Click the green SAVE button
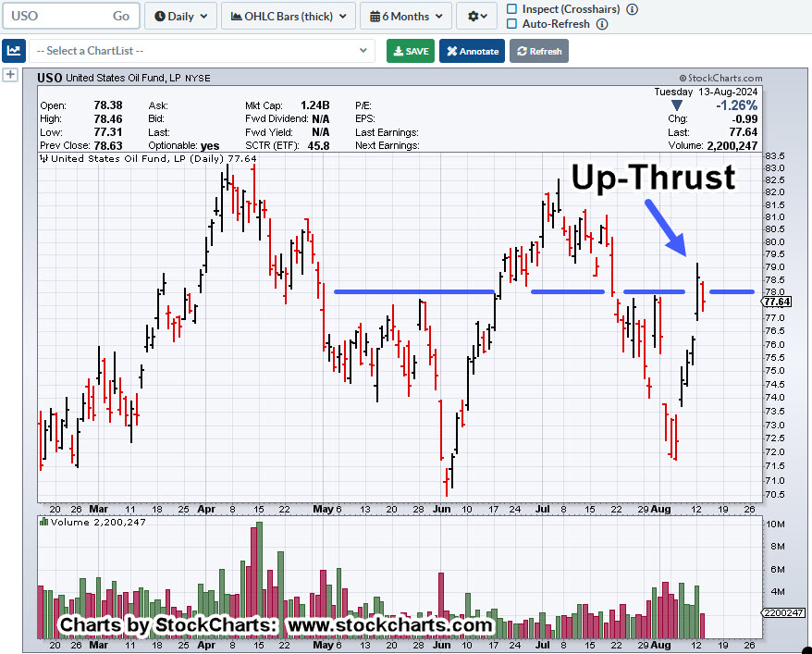Screen dimensions: 812x654 pyautogui.click(x=410, y=51)
